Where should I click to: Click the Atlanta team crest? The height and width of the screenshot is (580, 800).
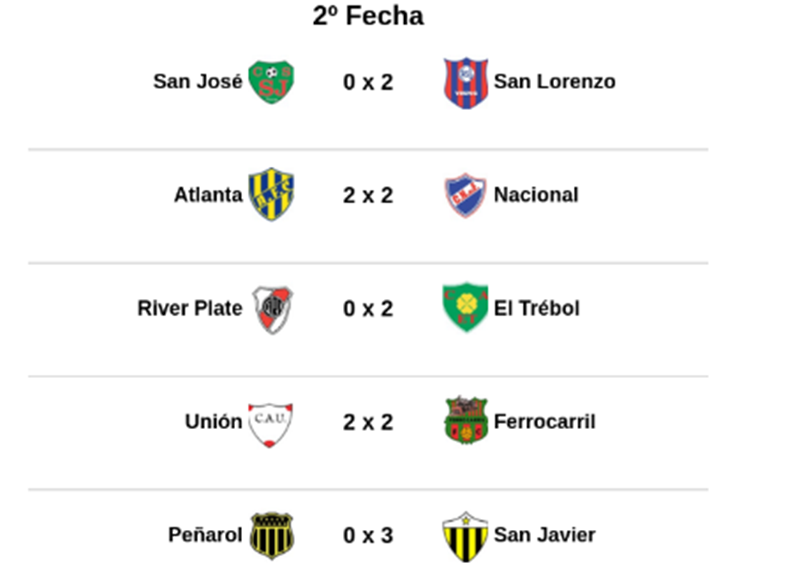(x=271, y=195)
